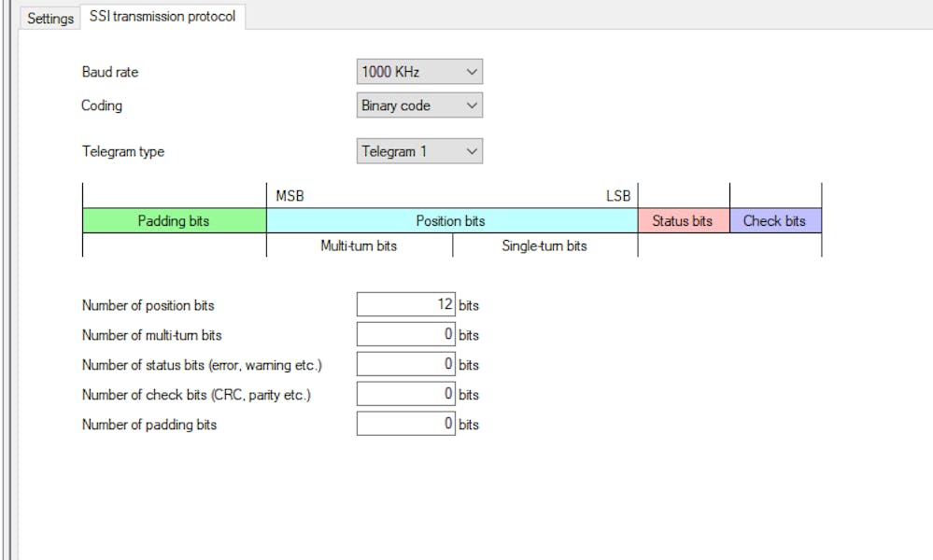This screenshot has height=560, width=933.
Task: Click the Multi-turn bits diagram cell
Action: click(x=359, y=246)
